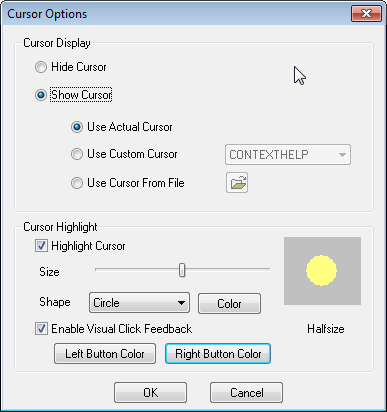Screen dimensions: 387x412
Task: Open the folder icon to browse cursor file
Action: tap(237, 183)
